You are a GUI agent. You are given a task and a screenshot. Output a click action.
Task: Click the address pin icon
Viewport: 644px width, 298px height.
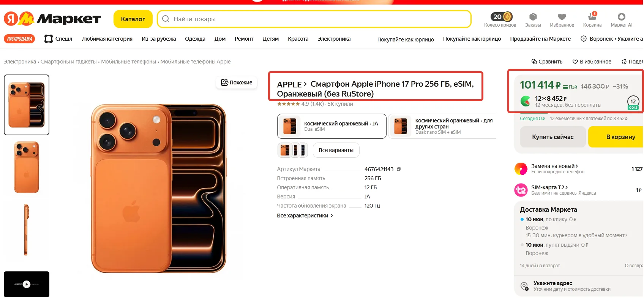pos(524,286)
